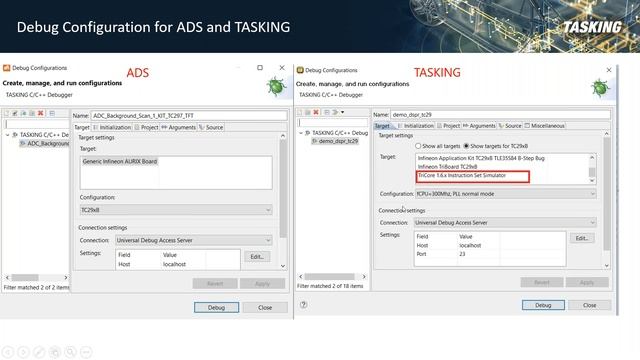Screen dimensions: 640x360
Task: Click see all slides in presentation controls
Action: pos(55,352)
